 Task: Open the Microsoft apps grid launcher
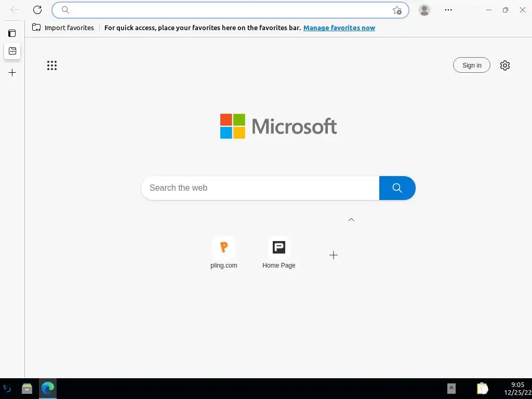[52, 65]
